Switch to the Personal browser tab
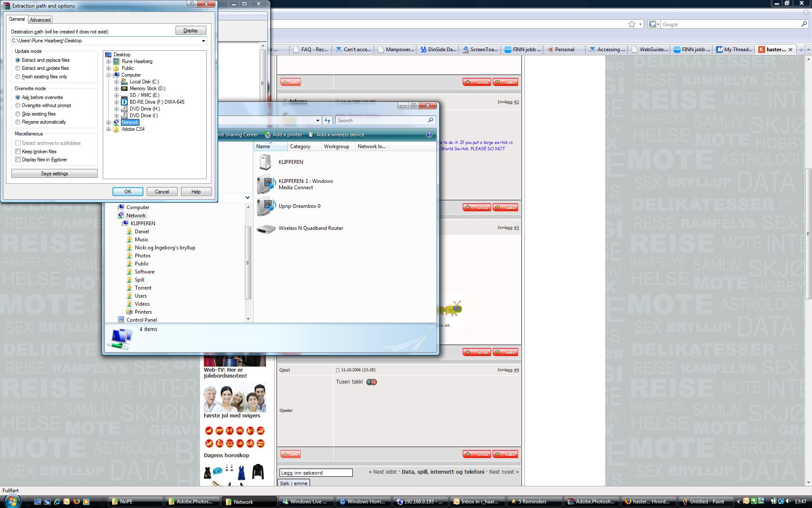The width and height of the screenshot is (812, 508). (565, 50)
